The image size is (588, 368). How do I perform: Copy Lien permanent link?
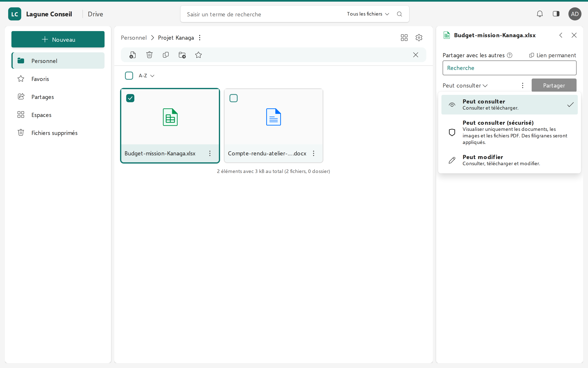552,55
